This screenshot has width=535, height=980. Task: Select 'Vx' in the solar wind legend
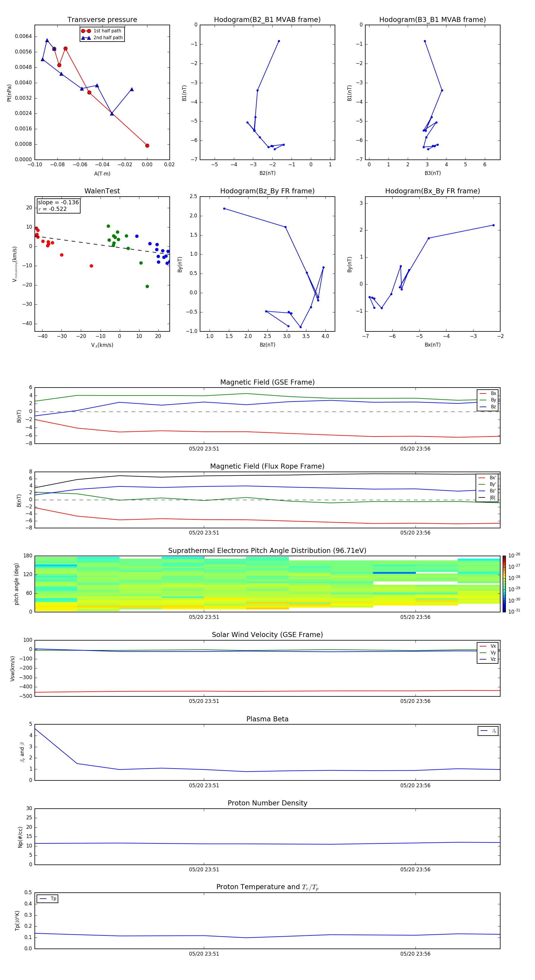[488, 646]
